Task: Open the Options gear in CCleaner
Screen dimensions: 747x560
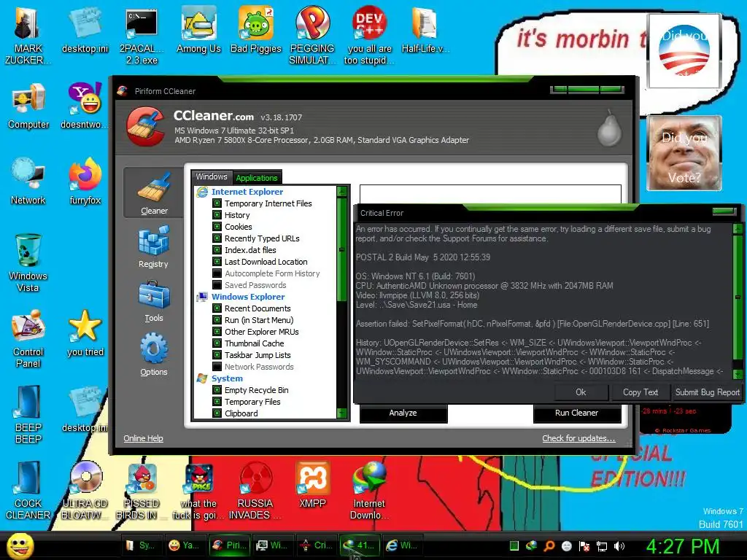Action: 153,355
